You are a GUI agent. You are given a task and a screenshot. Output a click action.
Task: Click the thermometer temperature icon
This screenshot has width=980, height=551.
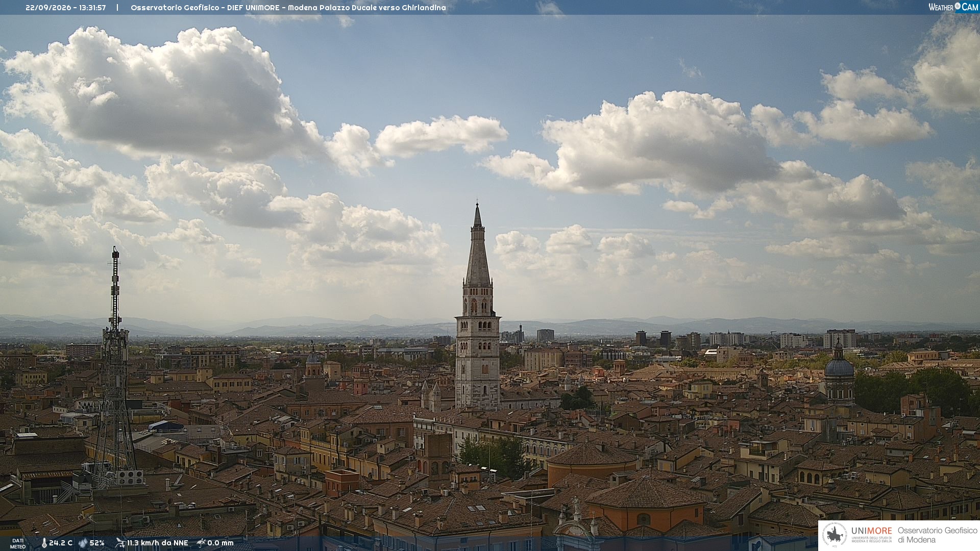tap(44, 543)
